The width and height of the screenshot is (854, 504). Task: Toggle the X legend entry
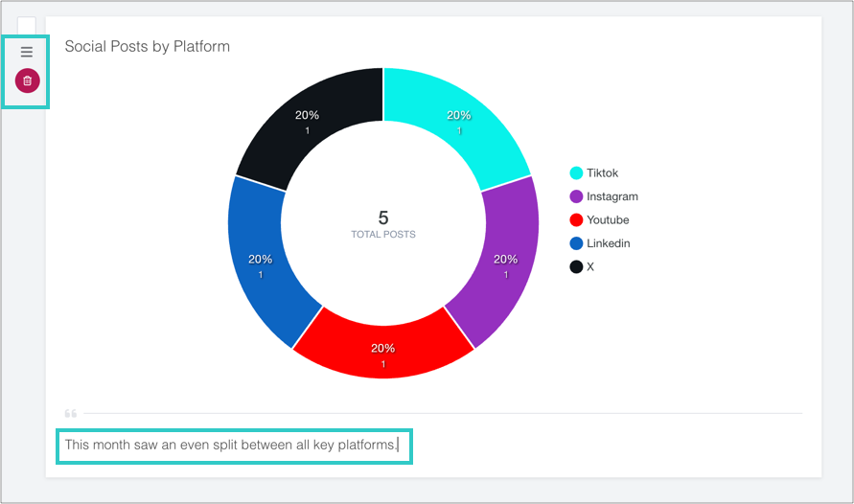tap(582, 266)
